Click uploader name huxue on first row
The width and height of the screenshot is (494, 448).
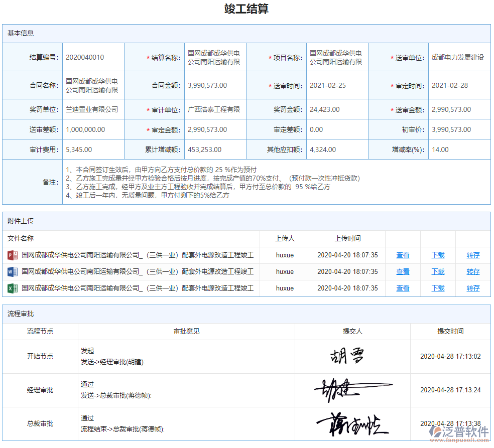click(285, 255)
